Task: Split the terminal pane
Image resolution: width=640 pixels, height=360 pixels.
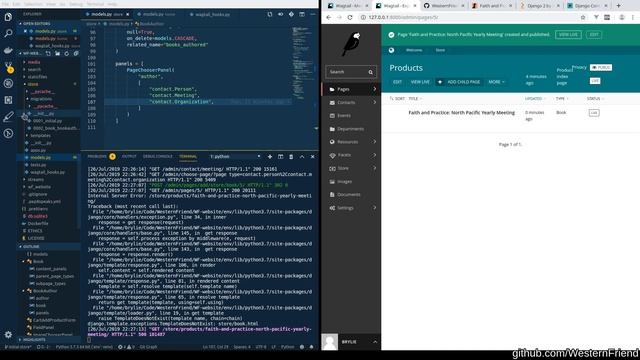Action: (280, 156)
